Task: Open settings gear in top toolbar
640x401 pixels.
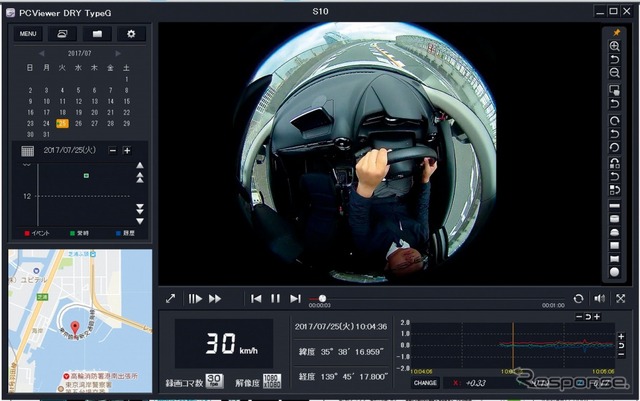Action: pos(130,34)
